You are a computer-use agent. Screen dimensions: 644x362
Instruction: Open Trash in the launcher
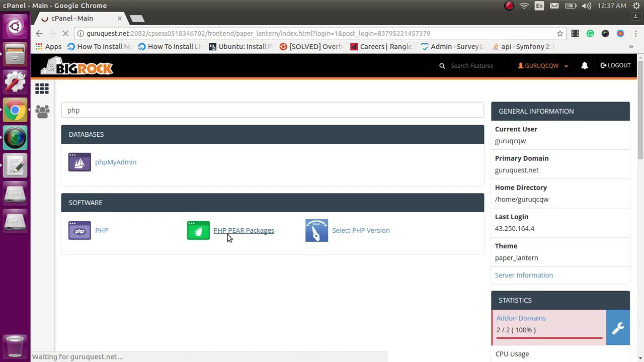coord(15,346)
